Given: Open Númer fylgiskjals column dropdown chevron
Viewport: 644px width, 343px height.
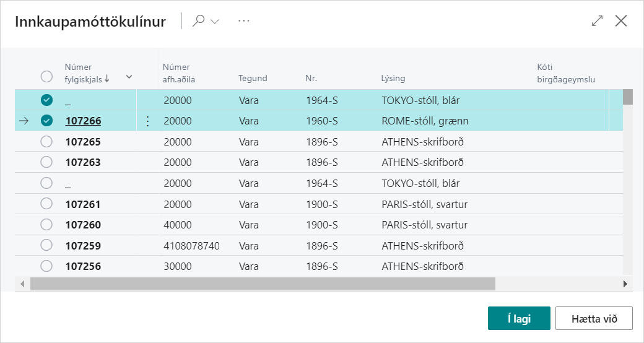Looking at the screenshot, I should (x=129, y=77).
